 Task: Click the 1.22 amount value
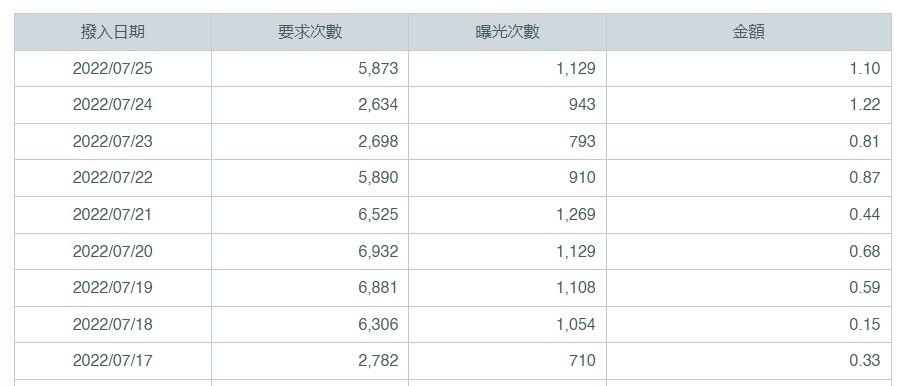(x=864, y=105)
